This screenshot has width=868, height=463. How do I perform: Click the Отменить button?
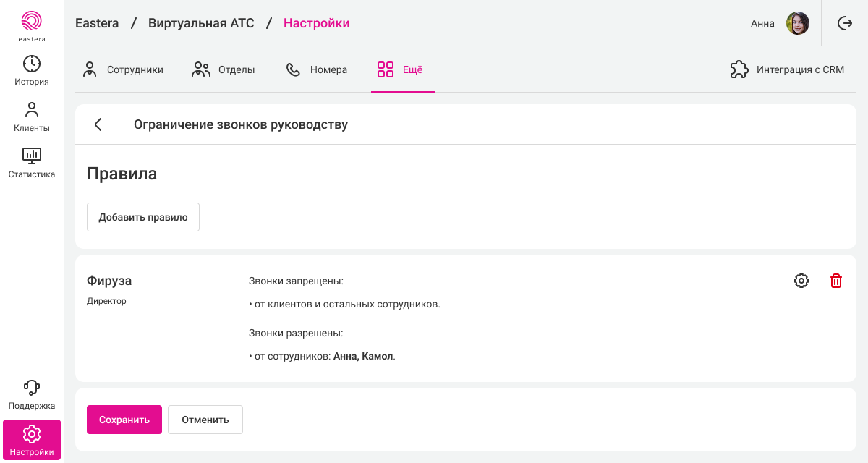pyautogui.click(x=205, y=420)
